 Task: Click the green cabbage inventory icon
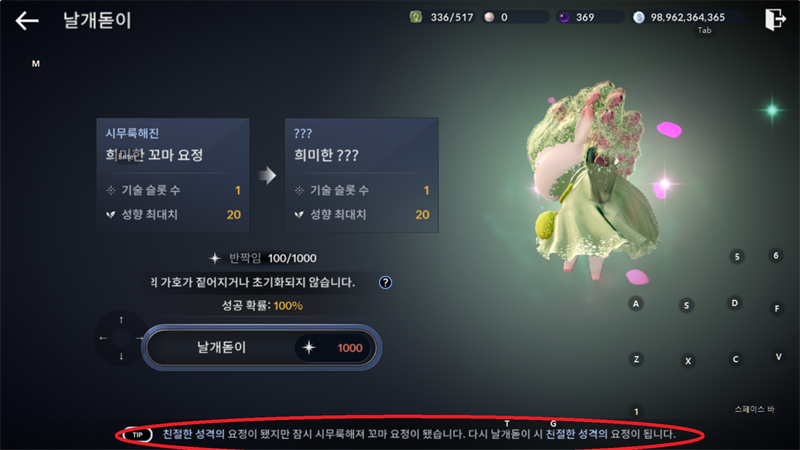point(416,17)
